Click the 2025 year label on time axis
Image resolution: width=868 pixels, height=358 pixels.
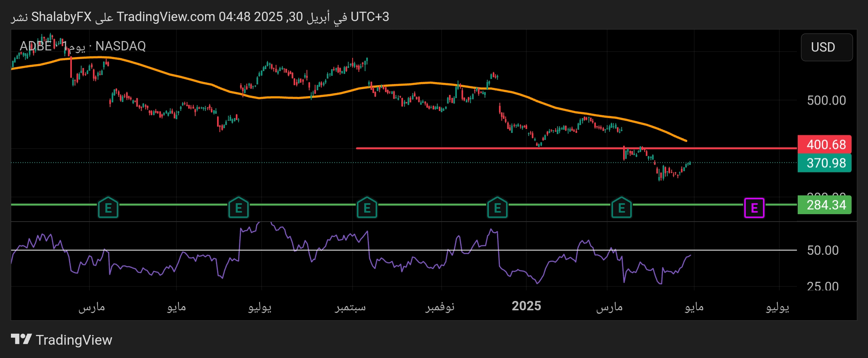pos(526,306)
